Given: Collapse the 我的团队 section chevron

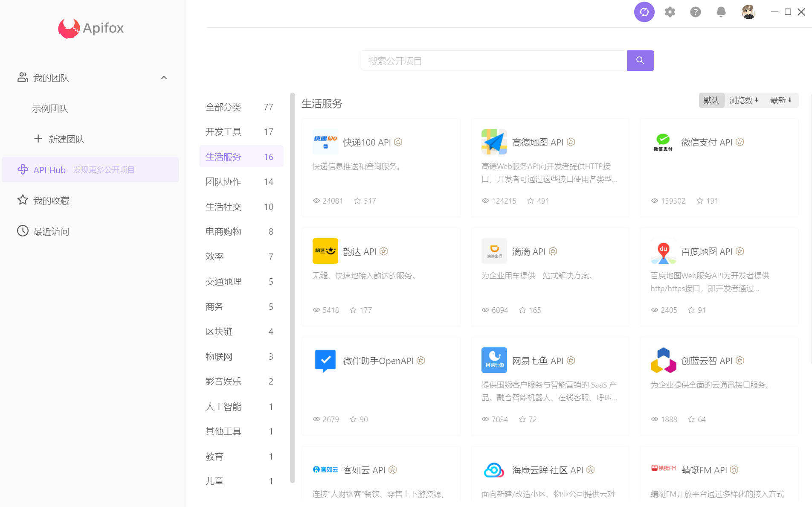Looking at the screenshot, I should point(164,78).
